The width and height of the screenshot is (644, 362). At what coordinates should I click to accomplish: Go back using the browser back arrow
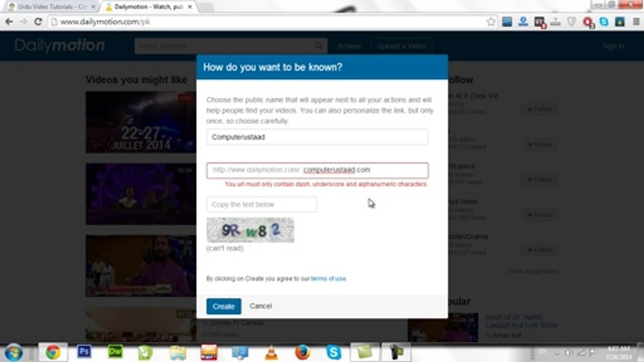pyautogui.click(x=9, y=22)
